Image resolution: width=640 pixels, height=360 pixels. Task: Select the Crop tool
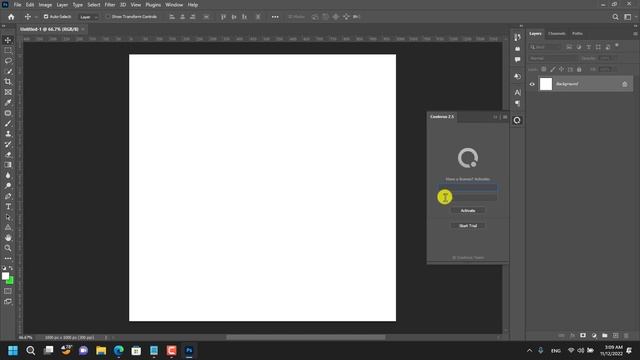tap(8, 82)
